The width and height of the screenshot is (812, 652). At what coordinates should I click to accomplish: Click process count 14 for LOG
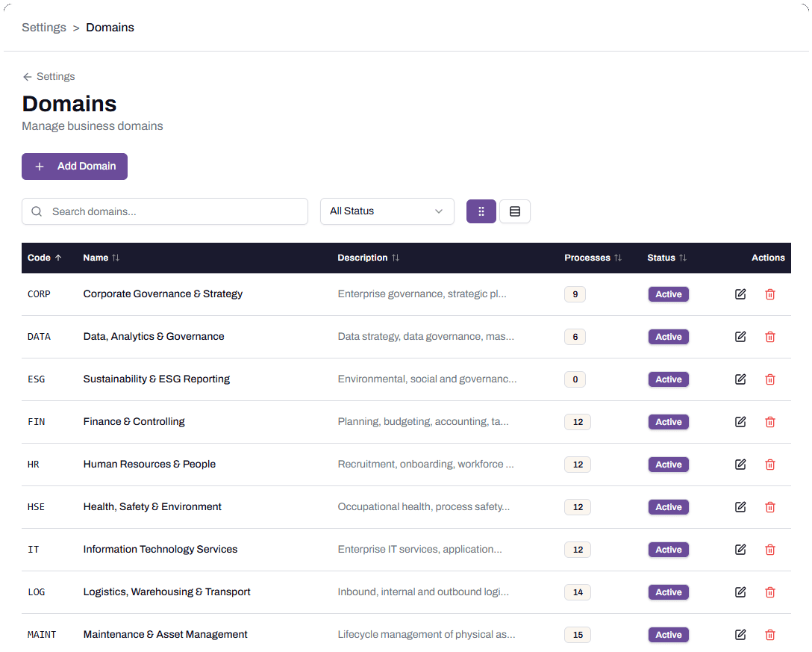[x=578, y=592]
